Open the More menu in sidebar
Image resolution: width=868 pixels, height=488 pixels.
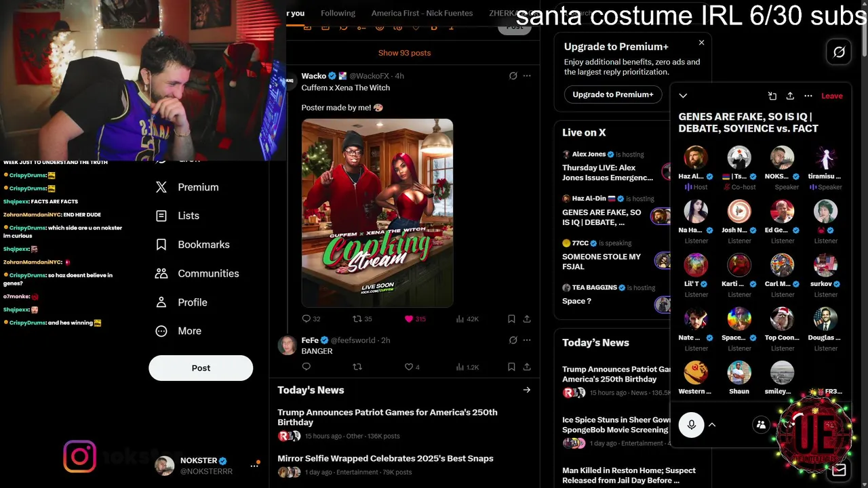178,331
